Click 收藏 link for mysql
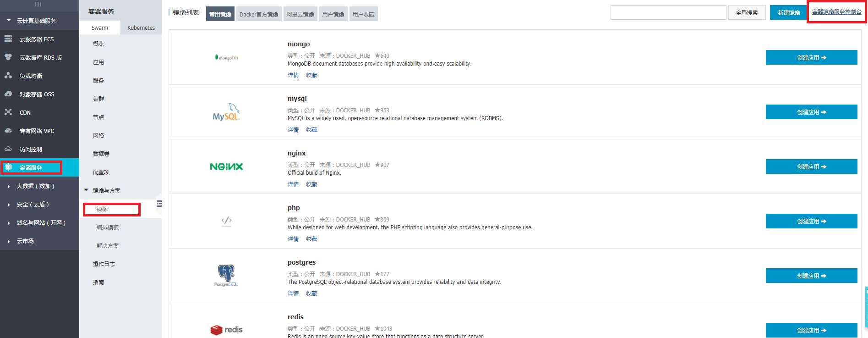This screenshot has height=338, width=868. pyautogui.click(x=311, y=130)
